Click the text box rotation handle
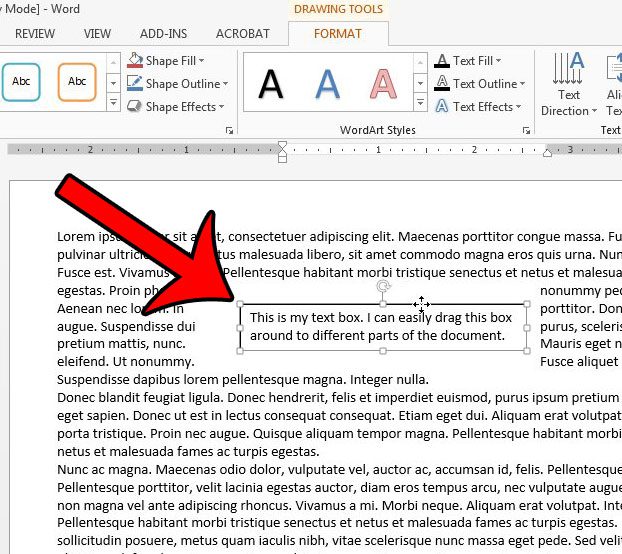The width and height of the screenshot is (622, 554). click(383, 287)
